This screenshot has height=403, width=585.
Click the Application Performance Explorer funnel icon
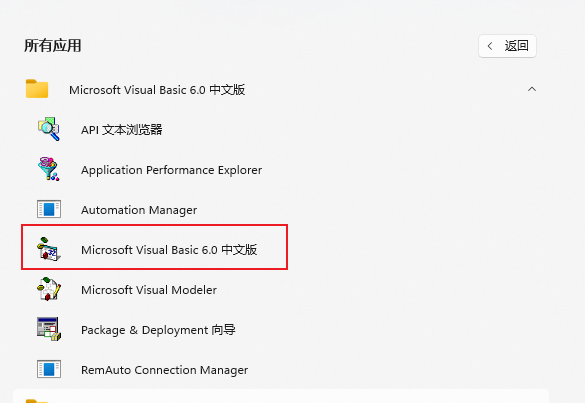point(49,169)
